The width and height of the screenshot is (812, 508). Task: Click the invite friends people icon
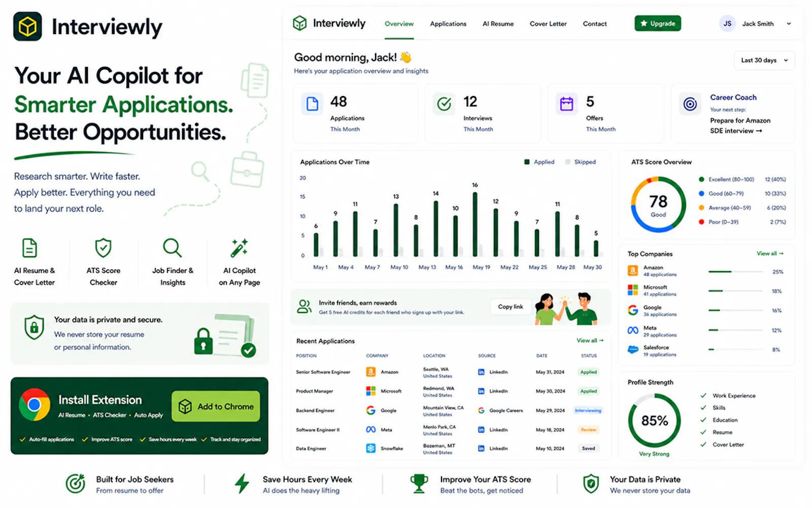(x=304, y=306)
